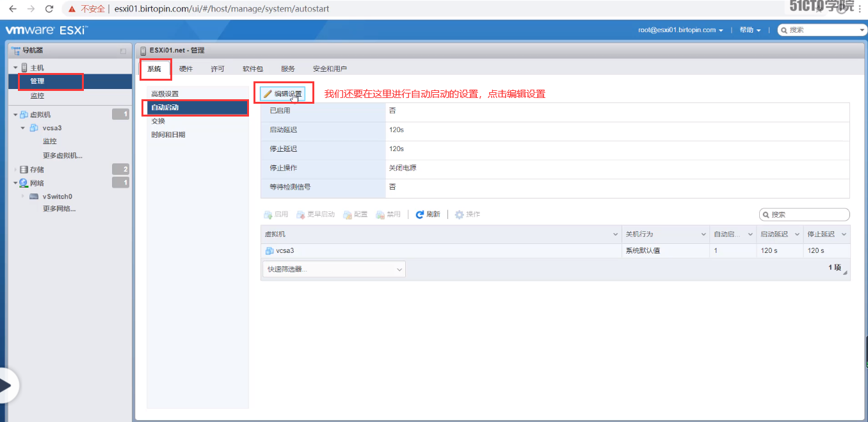Image resolution: width=868 pixels, height=422 pixels.
Task: Expand the vSwitch0 tree node arrow
Action: [24, 196]
